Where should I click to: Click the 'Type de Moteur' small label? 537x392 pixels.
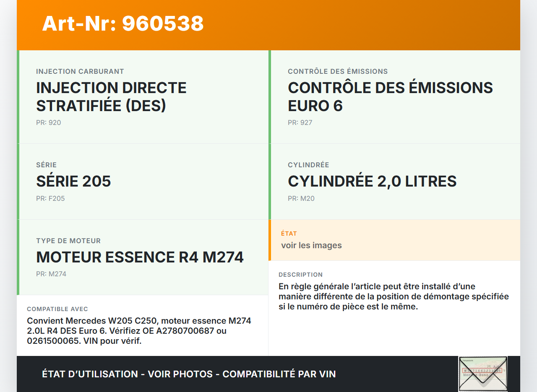[68, 241]
